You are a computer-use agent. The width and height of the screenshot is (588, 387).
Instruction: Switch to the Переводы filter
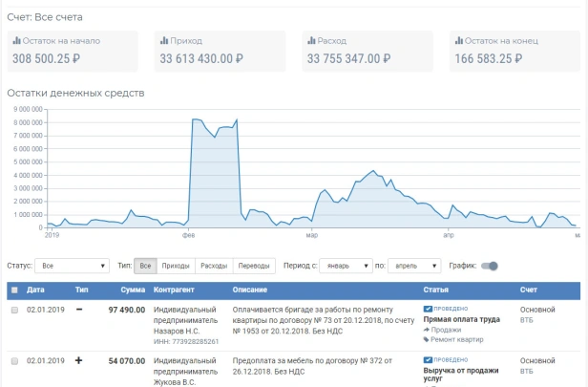click(x=254, y=266)
